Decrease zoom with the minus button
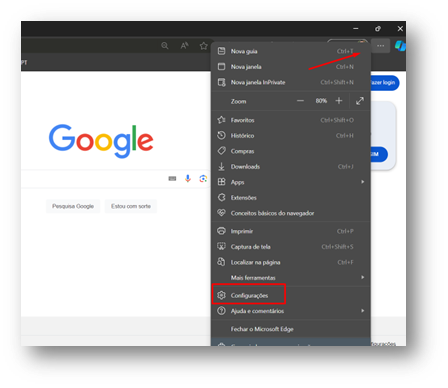448x388 pixels. tap(300, 101)
